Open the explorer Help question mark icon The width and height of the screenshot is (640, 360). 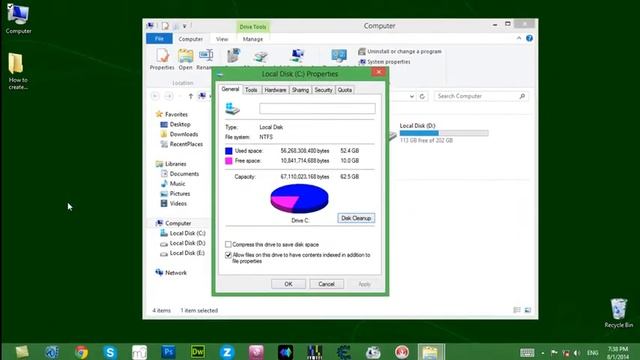tap(529, 38)
